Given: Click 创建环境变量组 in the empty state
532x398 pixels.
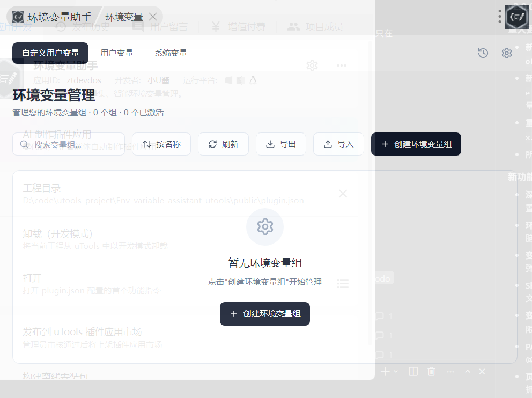Looking at the screenshot, I should coord(264,314).
